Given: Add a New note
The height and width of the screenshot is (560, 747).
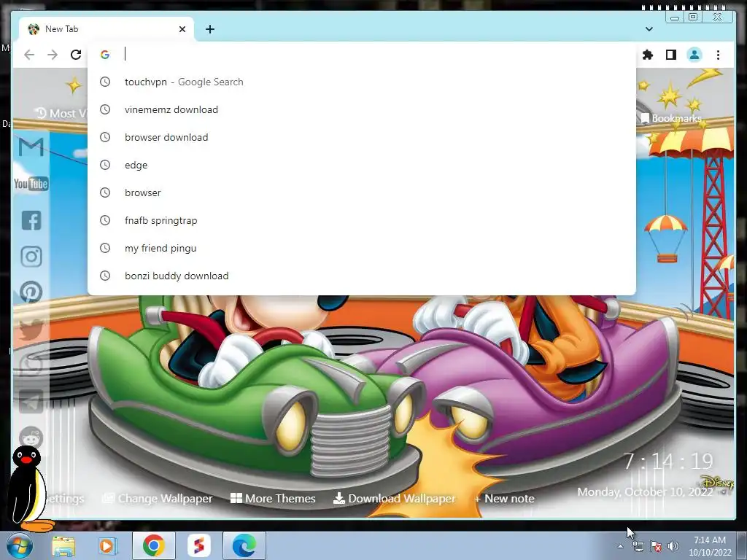Looking at the screenshot, I should click(505, 499).
